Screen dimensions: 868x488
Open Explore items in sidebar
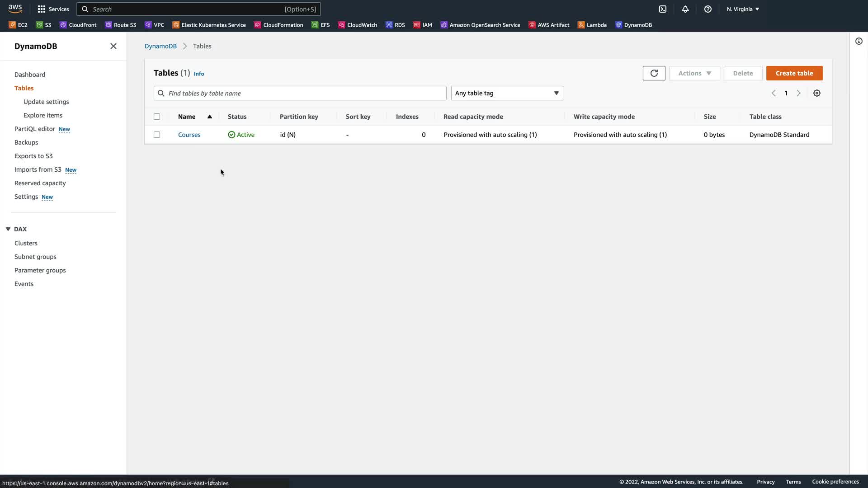click(43, 115)
